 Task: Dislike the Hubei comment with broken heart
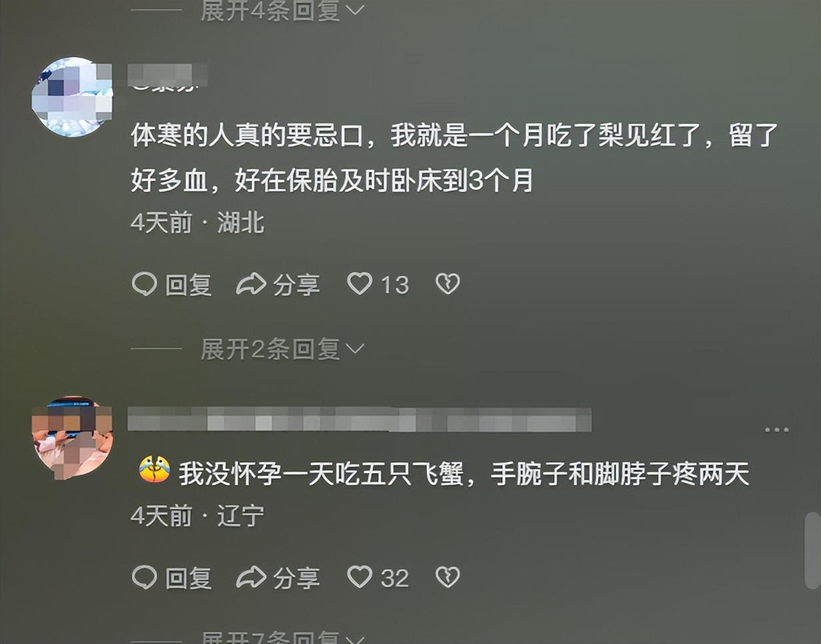point(448,285)
